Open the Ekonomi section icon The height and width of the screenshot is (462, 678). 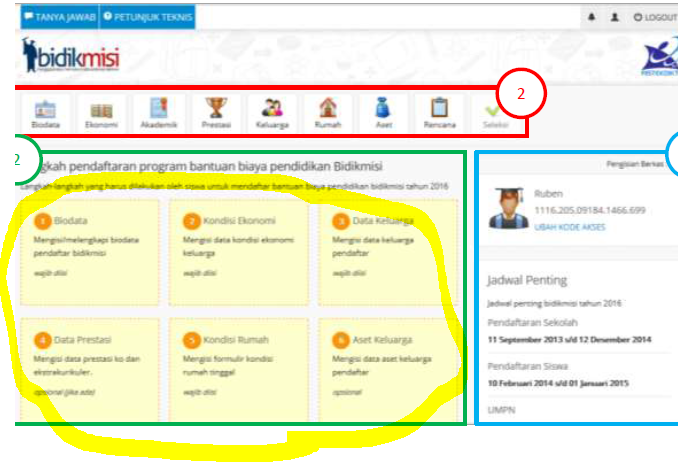click(101, 113)
